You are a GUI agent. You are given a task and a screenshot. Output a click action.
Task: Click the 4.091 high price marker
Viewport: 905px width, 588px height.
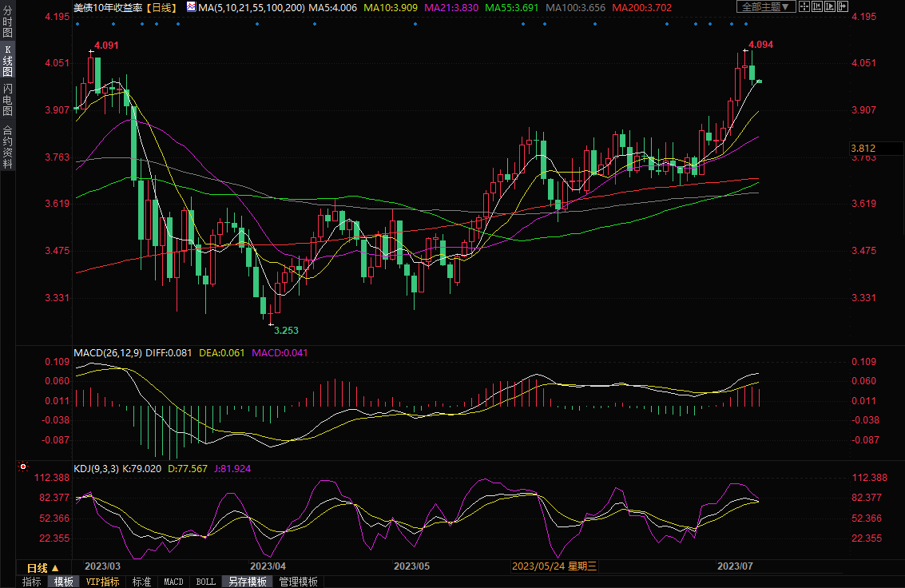106,46
